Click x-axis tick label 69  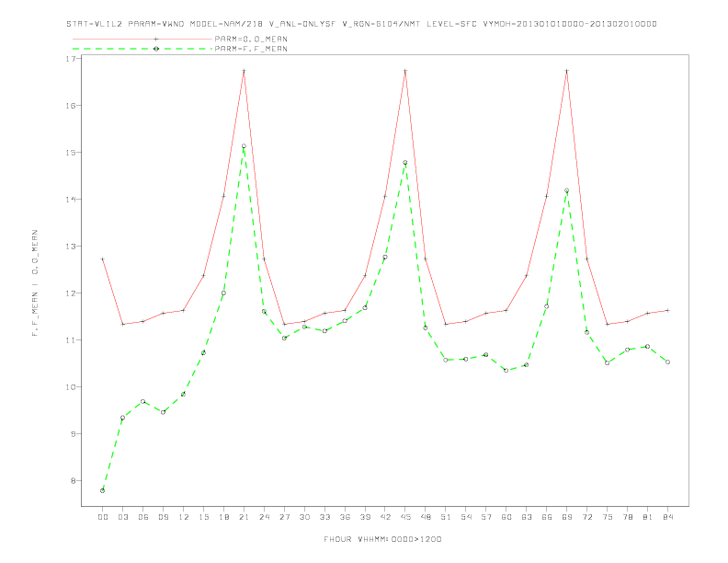[x=567, y=517]
